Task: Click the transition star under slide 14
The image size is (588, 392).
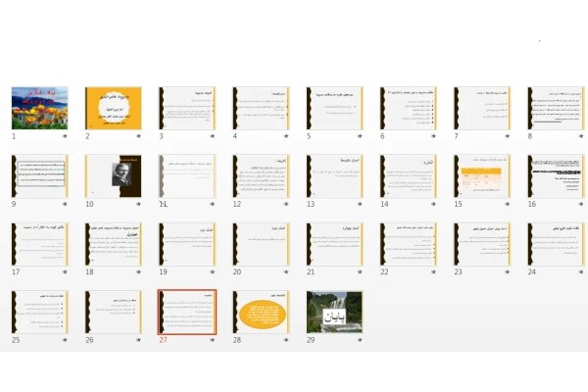Action: click(433, 204)
